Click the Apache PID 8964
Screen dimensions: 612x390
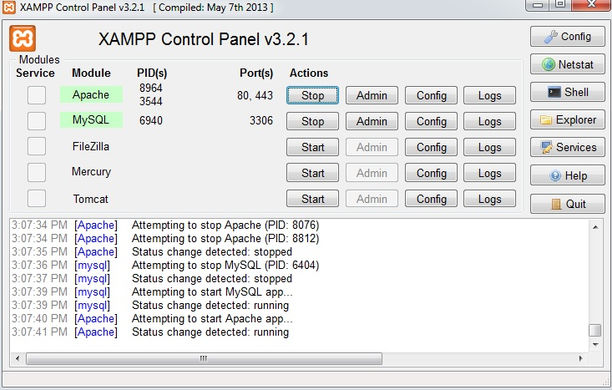tap(151, 88)
